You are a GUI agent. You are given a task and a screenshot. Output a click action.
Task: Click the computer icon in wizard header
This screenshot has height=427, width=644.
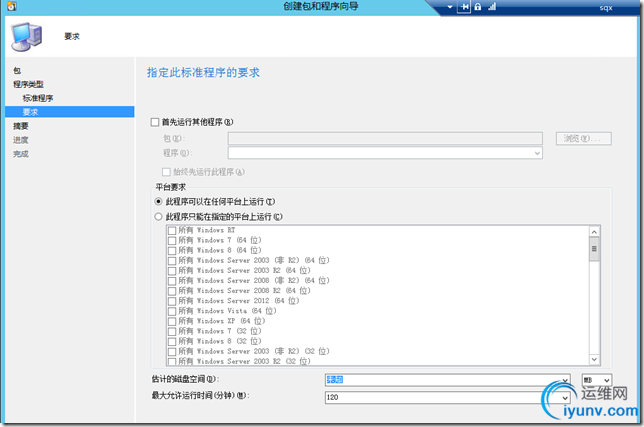click(x=27, y=37)
